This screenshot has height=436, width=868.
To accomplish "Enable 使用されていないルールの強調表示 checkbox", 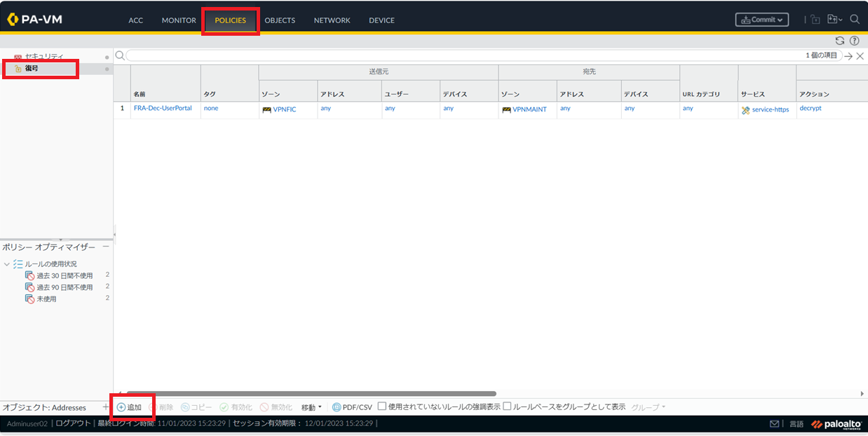I will 382,407.
